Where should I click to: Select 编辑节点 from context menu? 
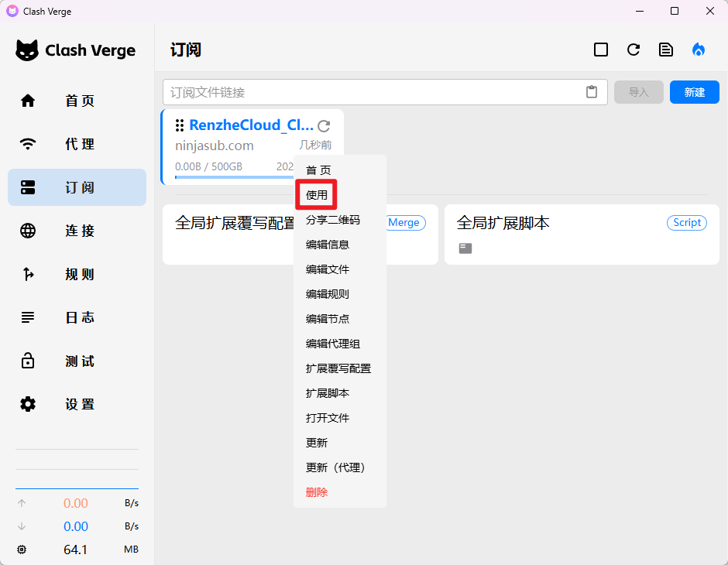(340, 319)
